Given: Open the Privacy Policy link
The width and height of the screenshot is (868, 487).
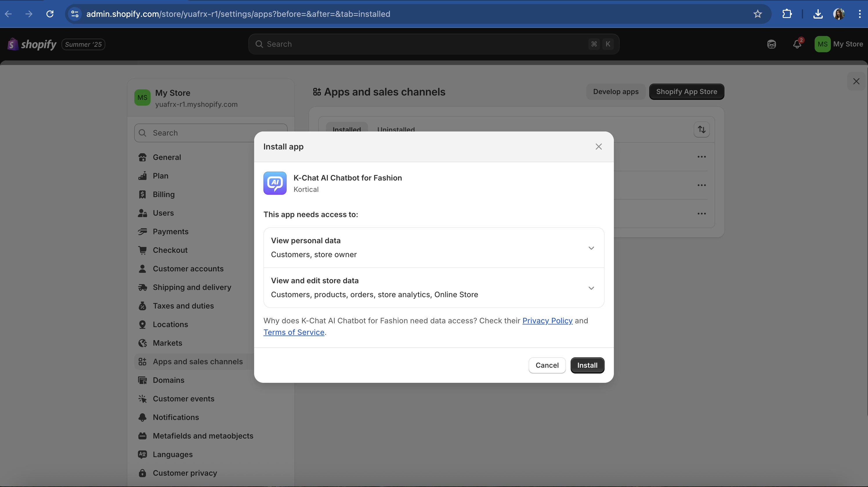Looking at the screenshot, I should pos(547,320).
